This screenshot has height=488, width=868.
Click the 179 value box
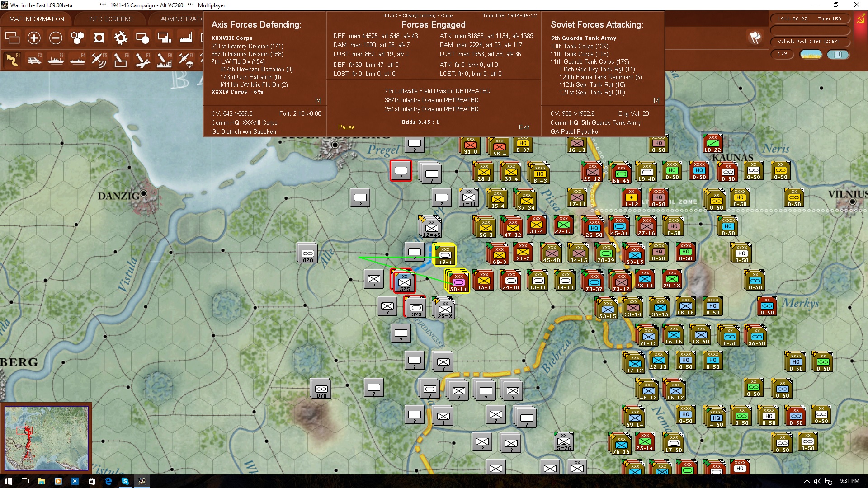[783, 54]
